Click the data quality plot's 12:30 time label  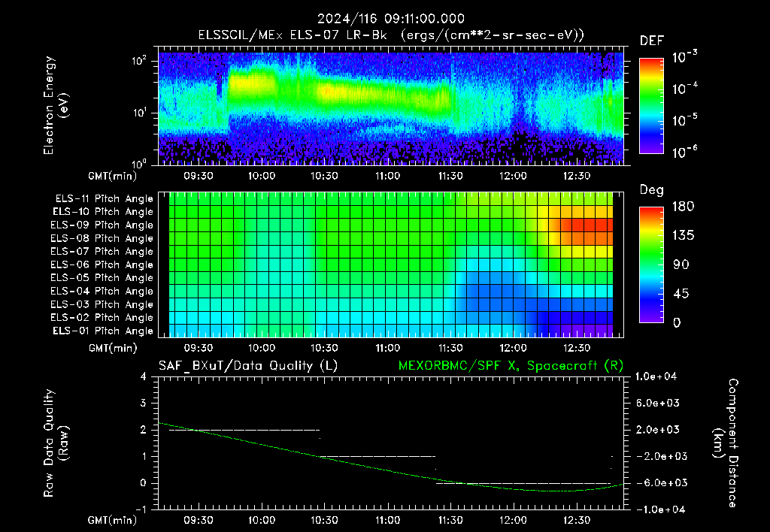[577, 520]
